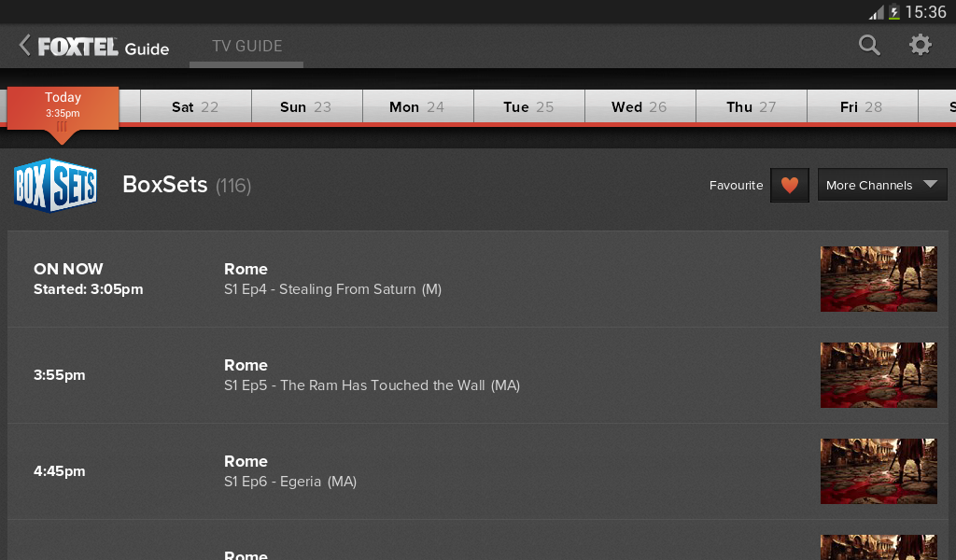Tap the Foxtel logo in the header

pyautogui.click(x=81, y=44)
